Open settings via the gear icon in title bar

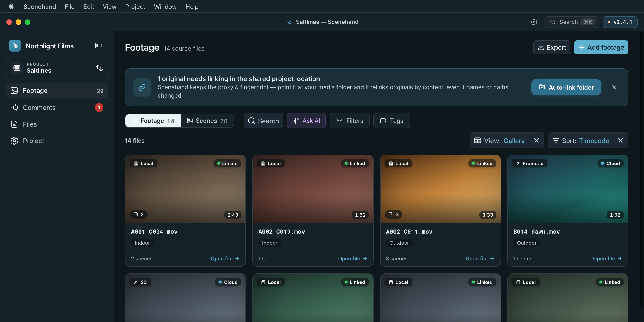[534, 22]
